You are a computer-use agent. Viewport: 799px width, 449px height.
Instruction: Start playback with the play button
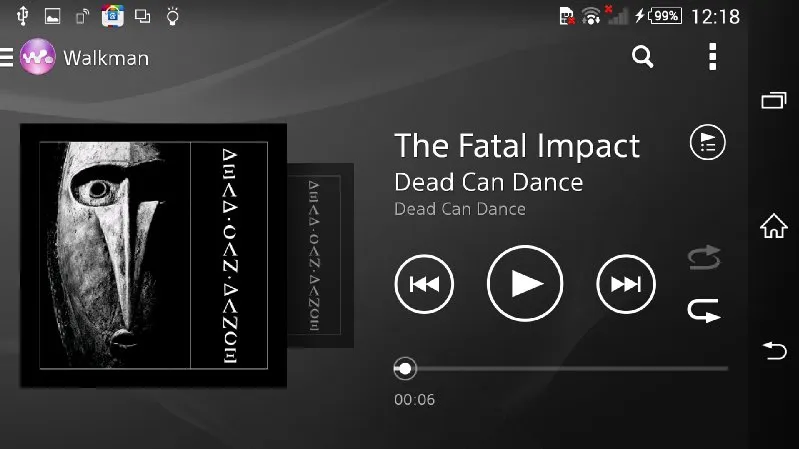tap(525, 283)
